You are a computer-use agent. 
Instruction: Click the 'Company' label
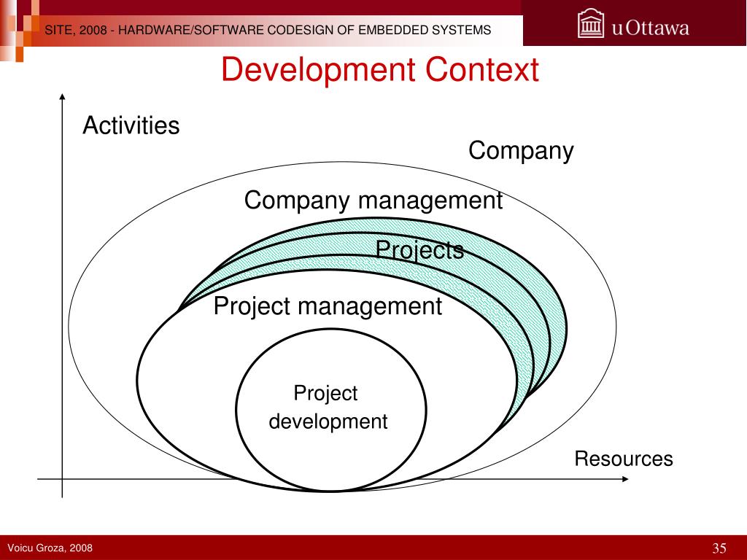click(521, 152)
